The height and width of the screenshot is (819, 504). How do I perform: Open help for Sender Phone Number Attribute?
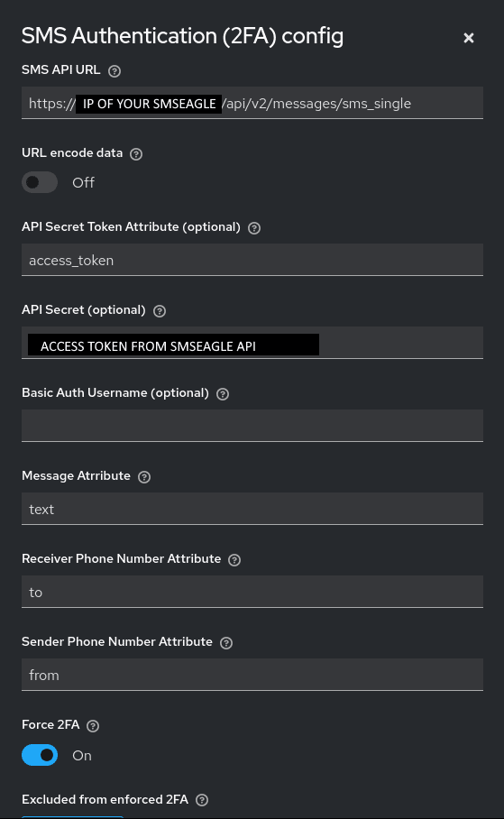pos(226,643)
